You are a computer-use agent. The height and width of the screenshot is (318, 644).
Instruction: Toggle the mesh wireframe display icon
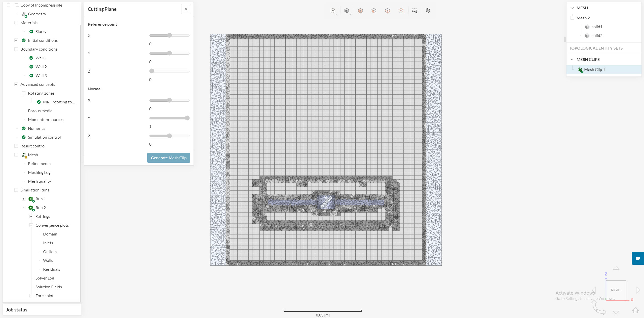click(x=428, y=11)
